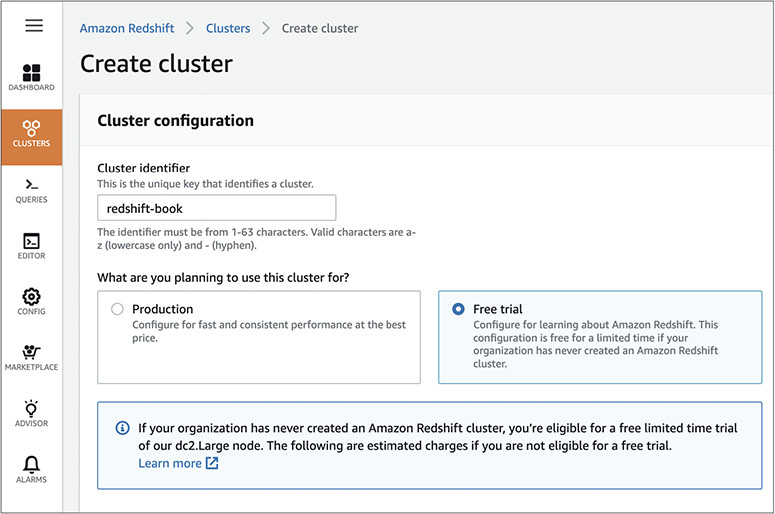Select the Free trial radio button
Screen dimensions: 775x514
459,309
